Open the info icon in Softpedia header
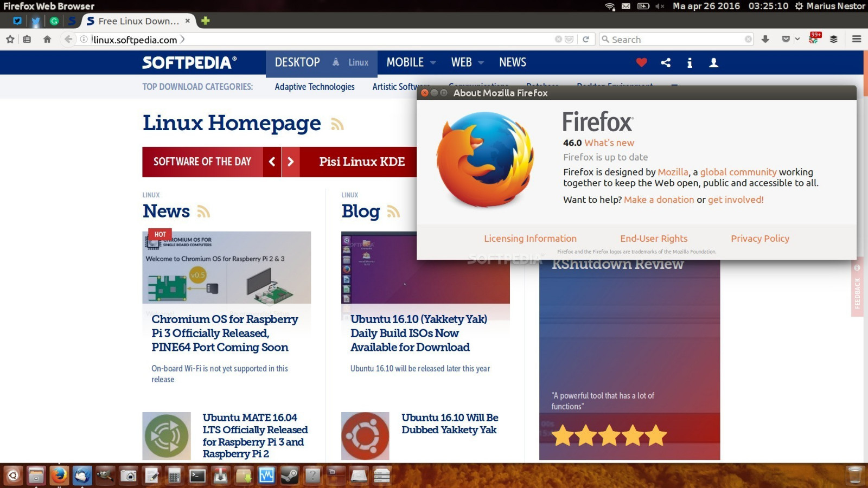 pos(690,63)
